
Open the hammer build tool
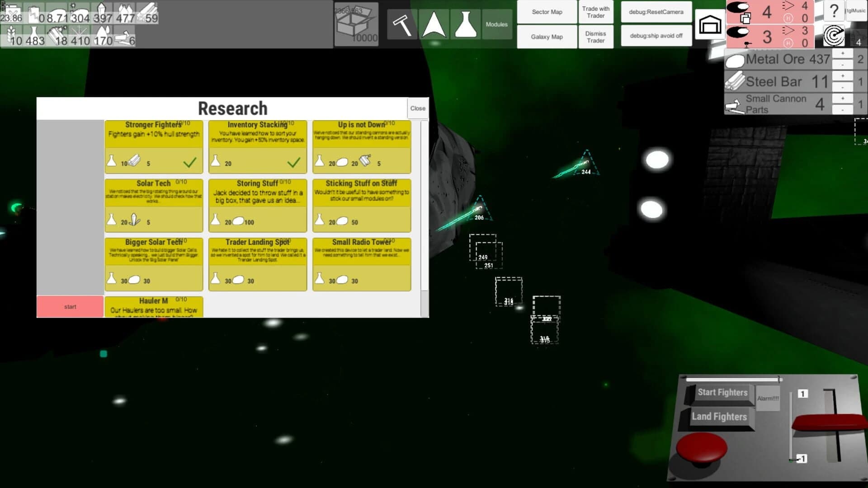tap(402, 24)
